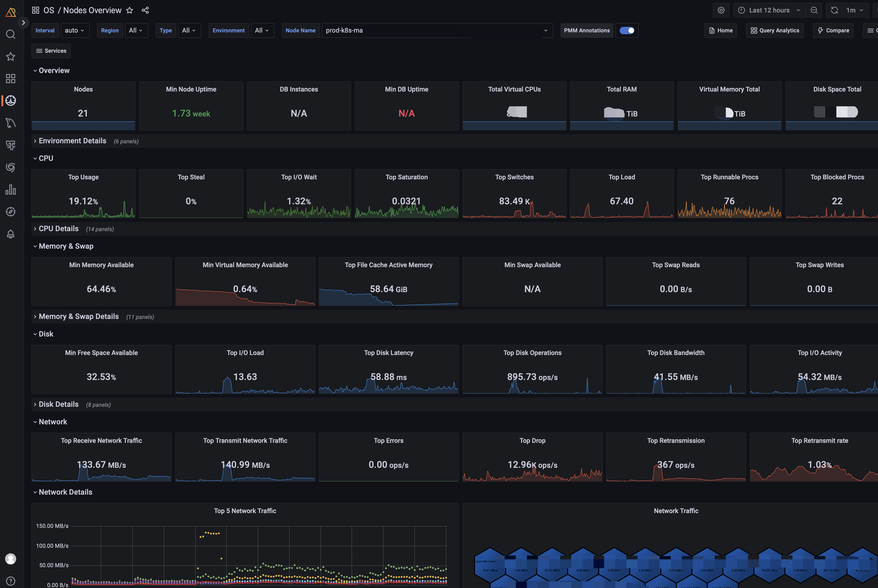Open starred dashboards from sidebar
This screenshot has width=878, height=588.
(x=10, y=57)
